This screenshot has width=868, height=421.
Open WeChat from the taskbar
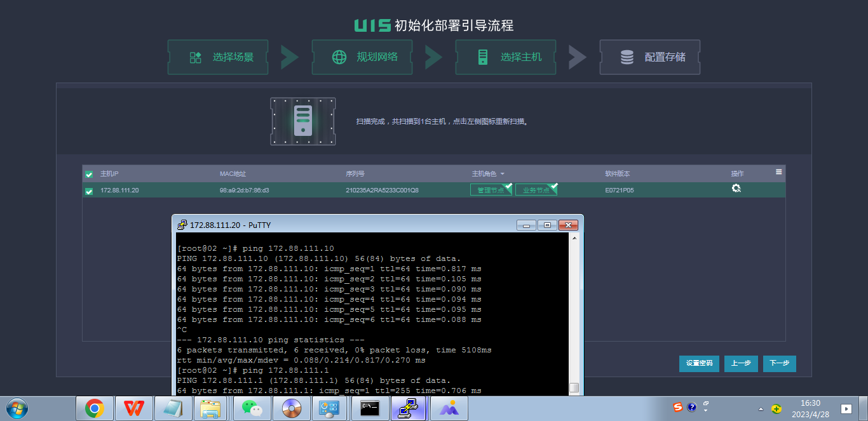[252, 408]
